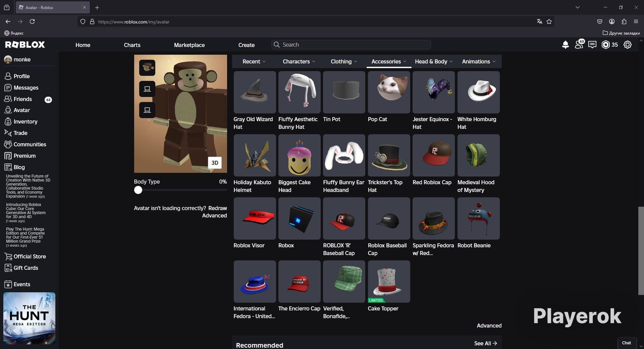Show the avatar headshot view in preview
The height and width of the screenshot is (349, 644).
(x=147, y=68)
